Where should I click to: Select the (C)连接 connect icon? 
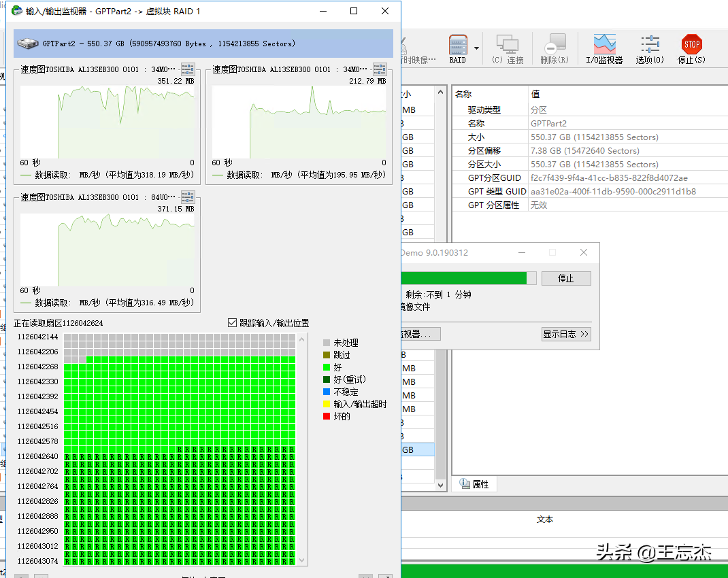(x=507, y=44)
